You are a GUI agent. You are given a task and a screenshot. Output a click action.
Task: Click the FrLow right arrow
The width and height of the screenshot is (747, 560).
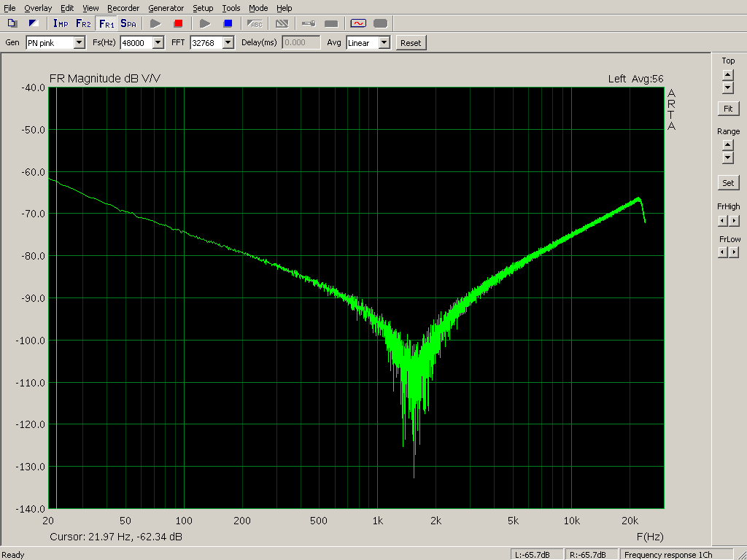click(734, 252)
